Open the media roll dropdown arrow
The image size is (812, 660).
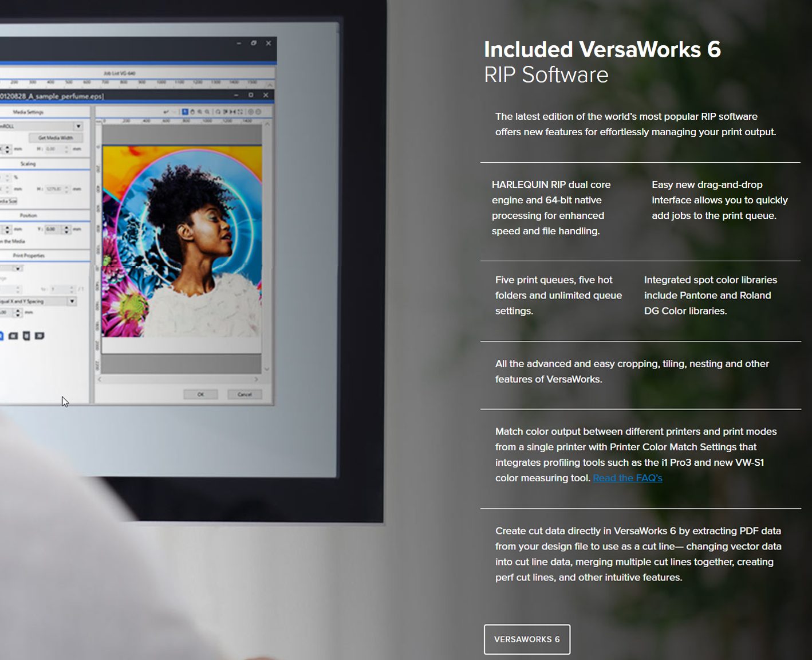click(x=78, y=126)
